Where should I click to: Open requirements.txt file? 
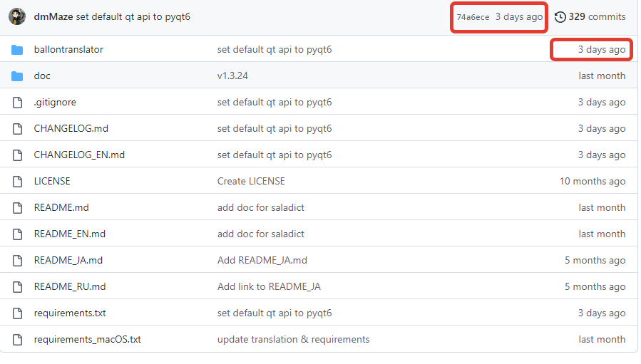[70, 313]
